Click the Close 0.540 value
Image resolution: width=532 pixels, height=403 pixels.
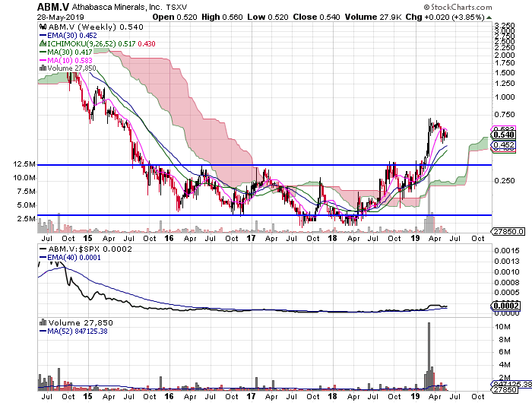(x=316, y=17)
